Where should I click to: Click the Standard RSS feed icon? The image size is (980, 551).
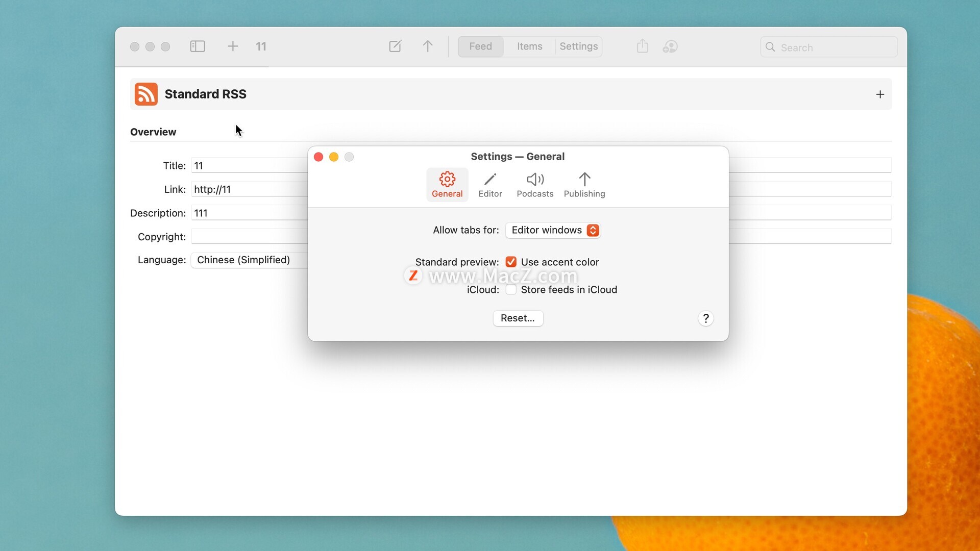point(146,94)
